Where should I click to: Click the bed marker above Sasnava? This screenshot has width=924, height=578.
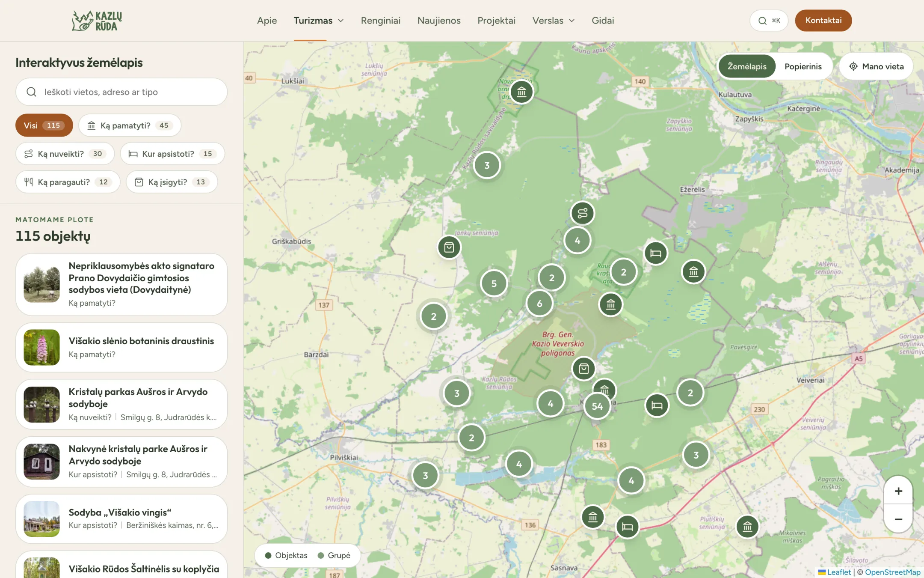point(627,527)
